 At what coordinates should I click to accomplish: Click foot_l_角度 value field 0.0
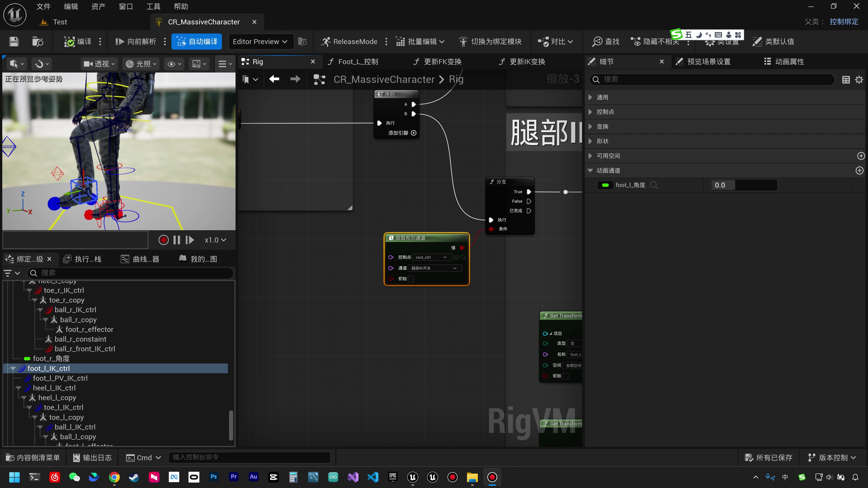click(744, 185)
